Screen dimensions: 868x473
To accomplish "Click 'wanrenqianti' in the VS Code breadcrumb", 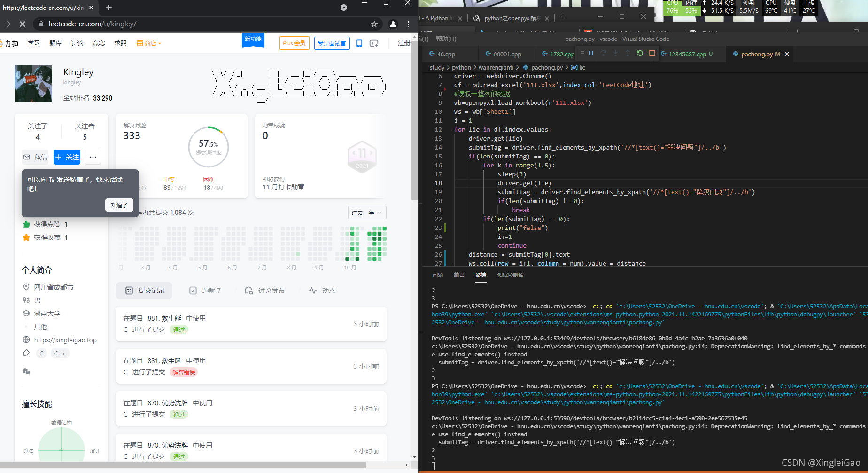I will pyautogui.click(x=496, y=67).
